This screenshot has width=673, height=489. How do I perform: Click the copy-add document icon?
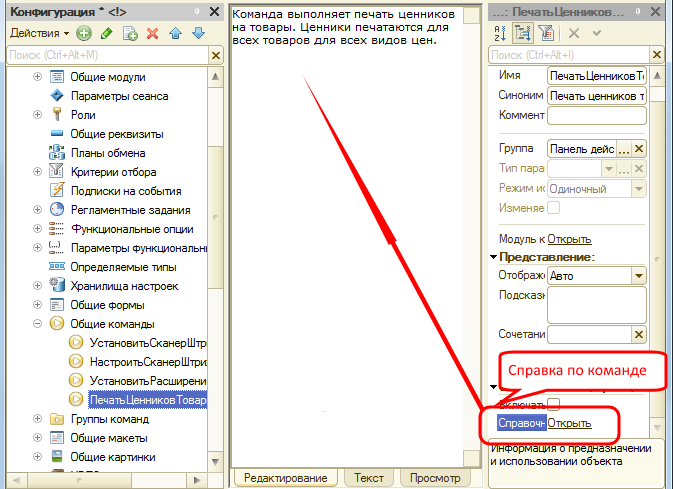(130, 33)
